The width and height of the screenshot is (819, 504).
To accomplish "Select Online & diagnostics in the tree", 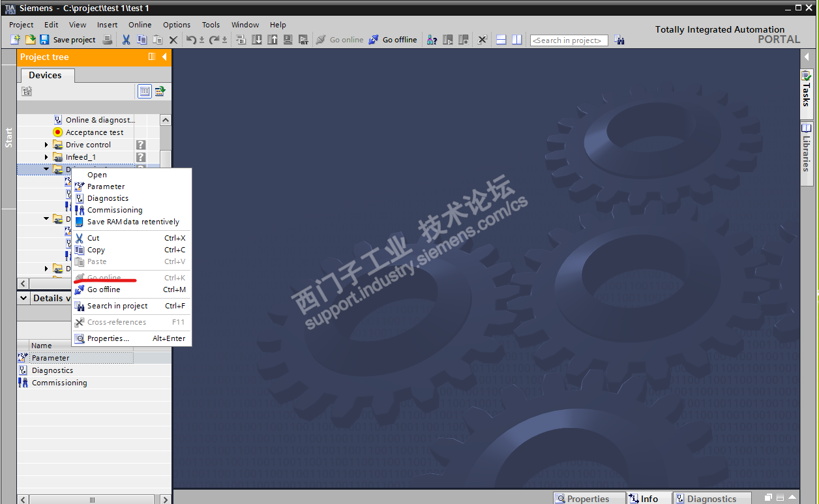I will point(95,120).
